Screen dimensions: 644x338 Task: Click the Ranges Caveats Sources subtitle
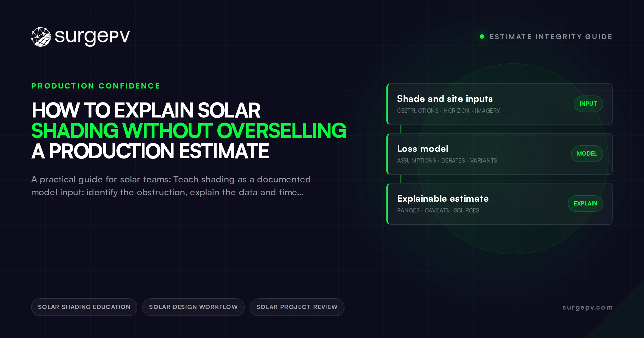(438, 210)
